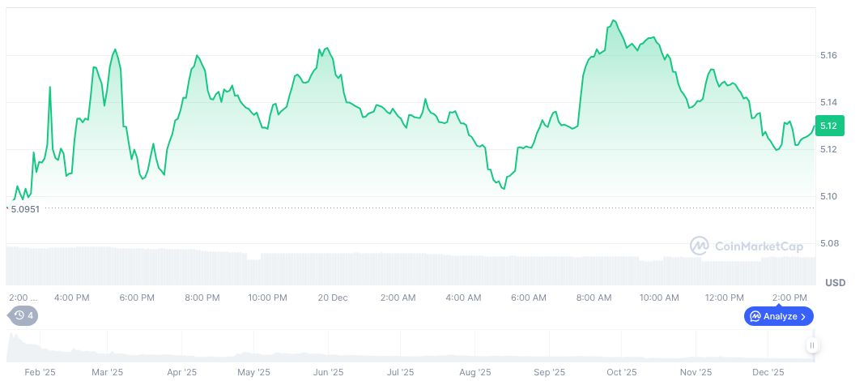
Task: Open the history events badge showing 4
Action: pyautogui.click(x=23, y=315)
